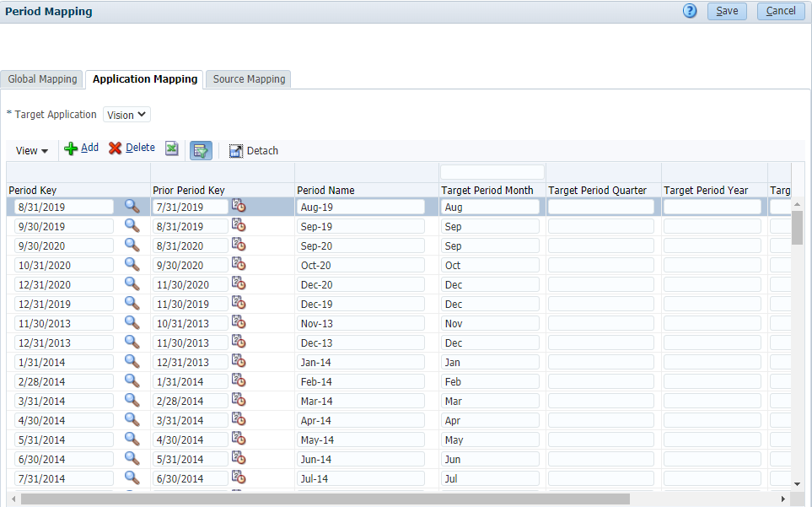
Task: Open Help using the question mark icon
Action: tap(689, 11)
